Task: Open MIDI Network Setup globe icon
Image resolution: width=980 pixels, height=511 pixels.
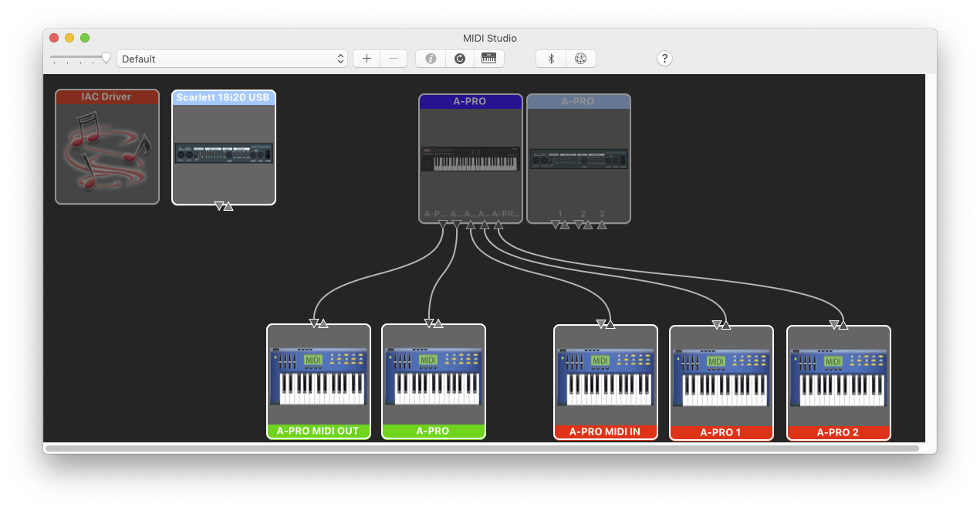Action: point(581,59)
